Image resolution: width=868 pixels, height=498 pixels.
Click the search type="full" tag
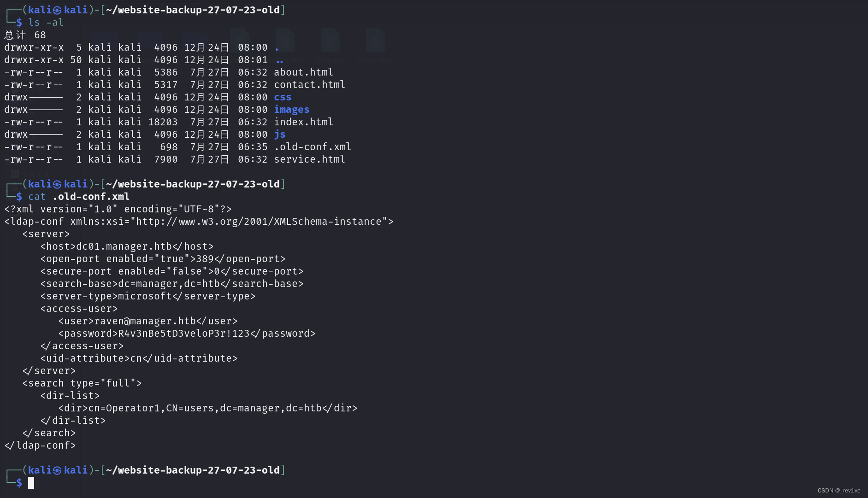[x=82, y=383]
